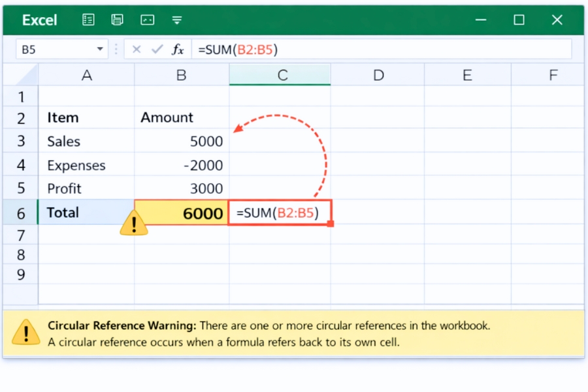Click the select-all corner above row headers
Image resolution: width=588 pixels, height=392 pixels.
[20, 74]
